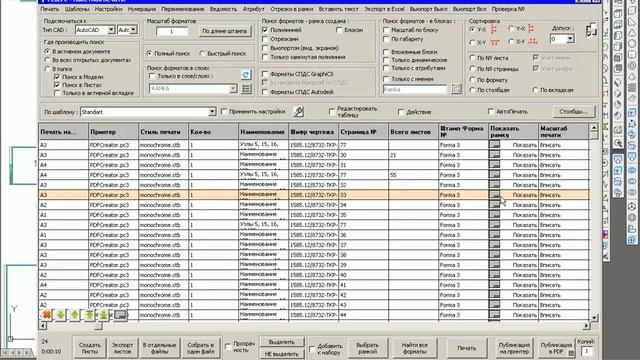Expand the По шаблону Standart dropdown
The image size is (640, 360).
tap(212, 111)
